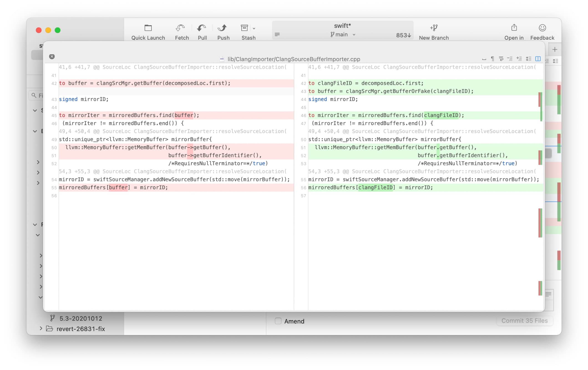Expand the revert-26831-fix folder
The height and width of the screenshot is (370, 588).
tap(41, 329)
